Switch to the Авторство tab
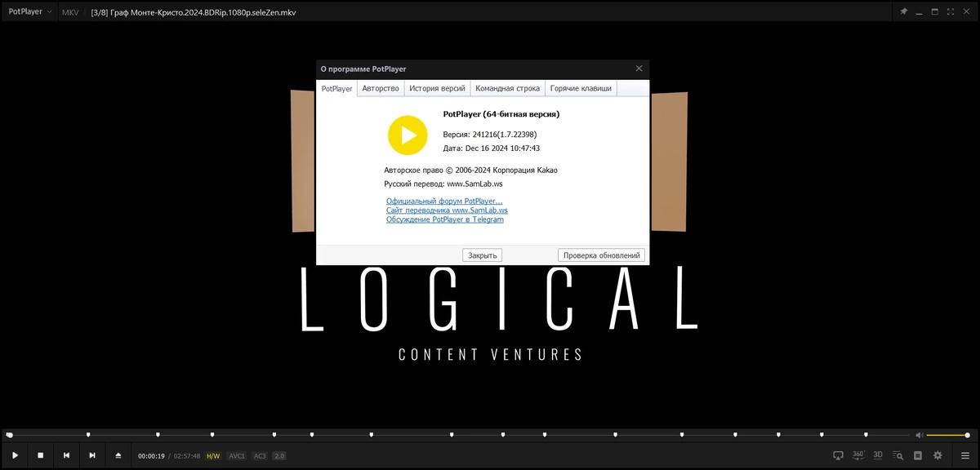This screenshot has height=470, width=980. point(381,88)
